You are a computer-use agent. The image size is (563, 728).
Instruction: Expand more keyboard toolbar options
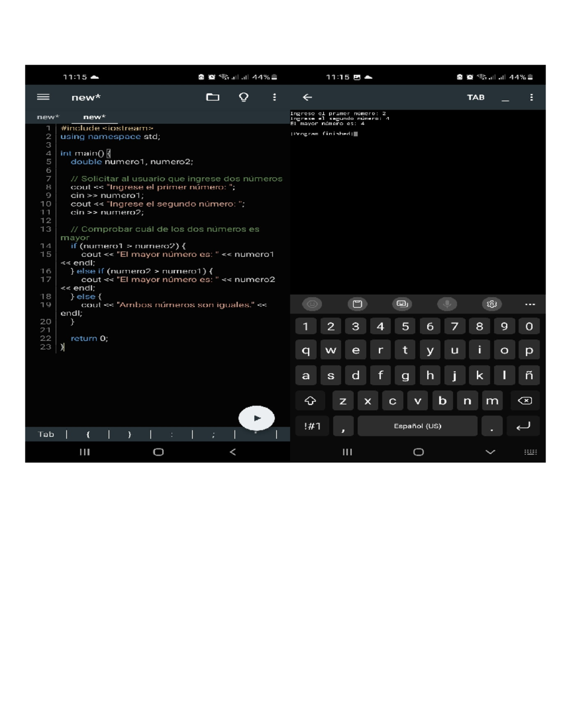pos(530,304)
